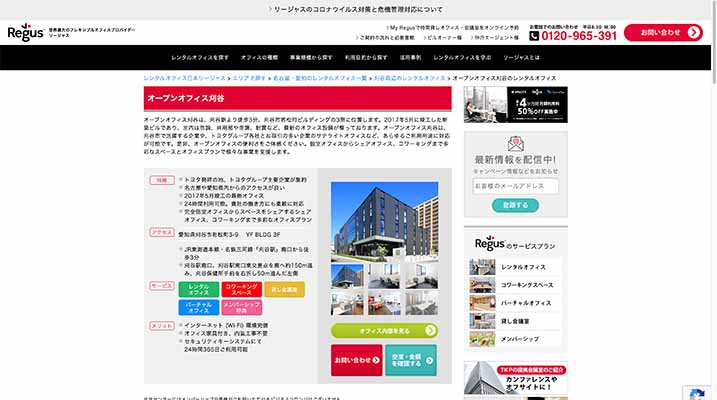Click the green オフィス内部を見る button

click(x=384, y=331)
